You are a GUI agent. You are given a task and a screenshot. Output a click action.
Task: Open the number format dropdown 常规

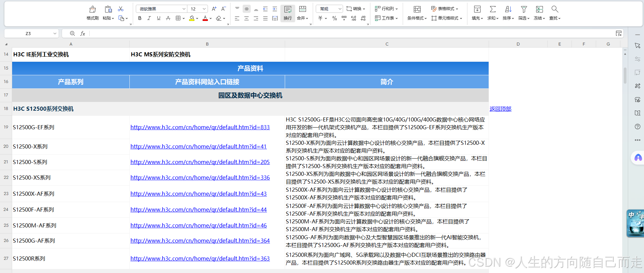(x=340, y=9)
